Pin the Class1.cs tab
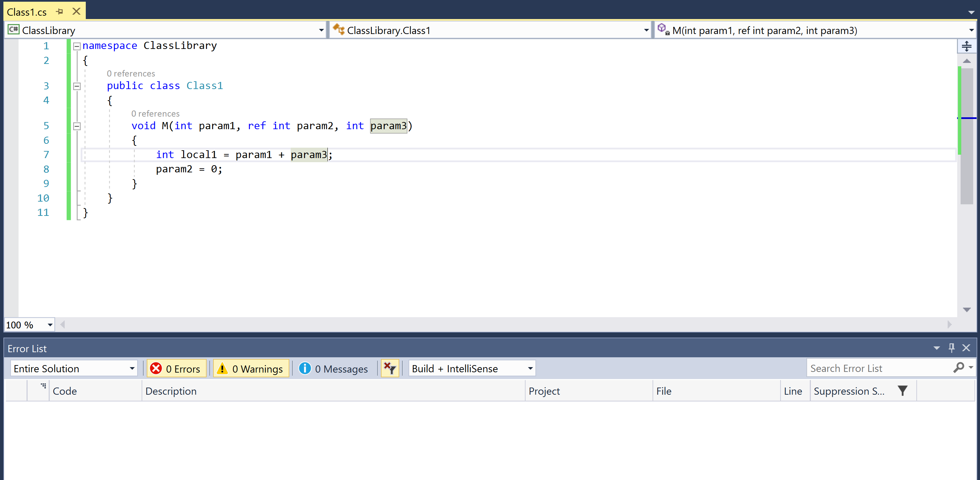Image resolution: width=980 pixels, height=480 pixels. 59,12
